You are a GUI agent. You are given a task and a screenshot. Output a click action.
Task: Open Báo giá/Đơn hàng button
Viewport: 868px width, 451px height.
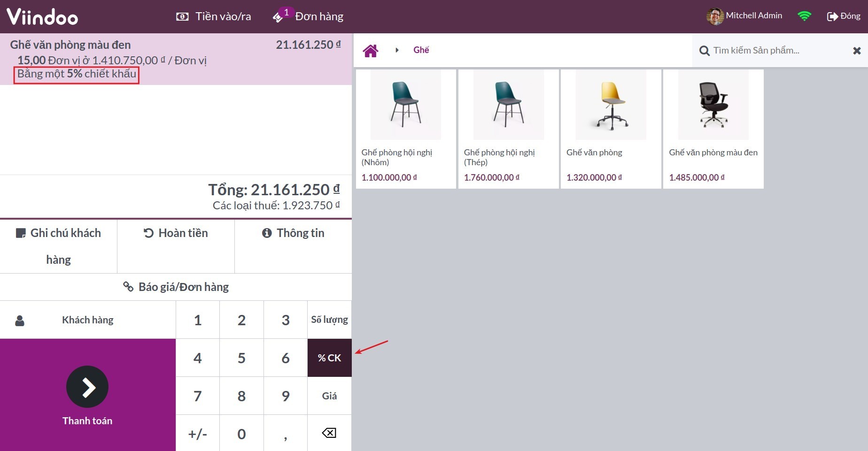(x=176, y=287)
